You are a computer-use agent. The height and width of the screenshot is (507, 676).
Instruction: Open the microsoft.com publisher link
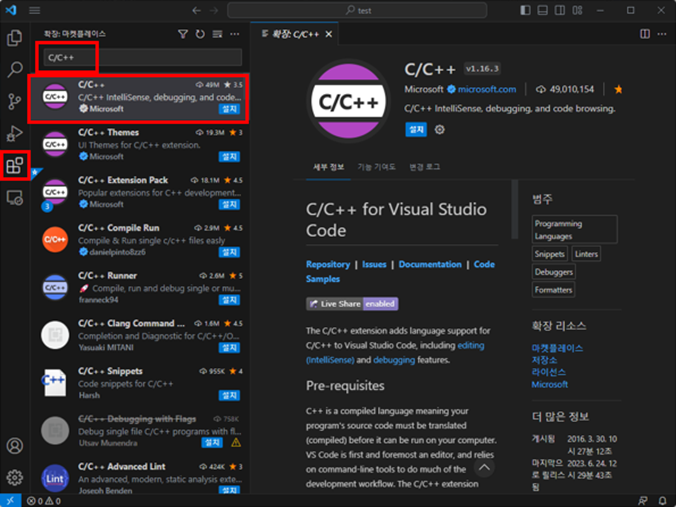[x=487, y=89]
